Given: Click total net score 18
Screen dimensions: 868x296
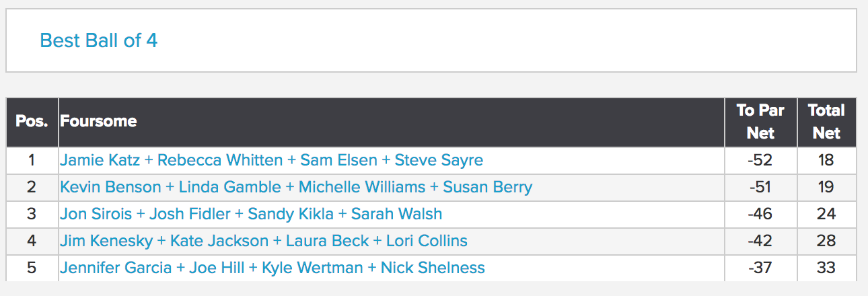Looking at the screenshot, I should tap(826, 160).
